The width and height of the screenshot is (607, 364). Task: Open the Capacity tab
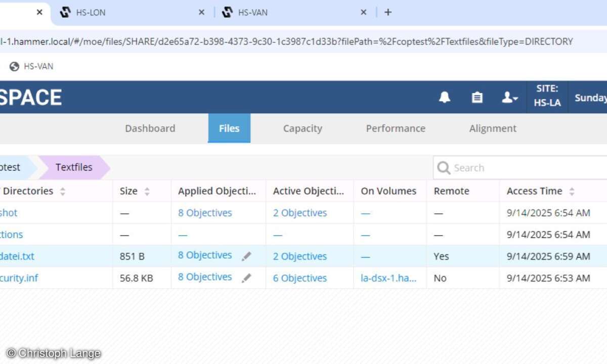[x=302, y=128]
